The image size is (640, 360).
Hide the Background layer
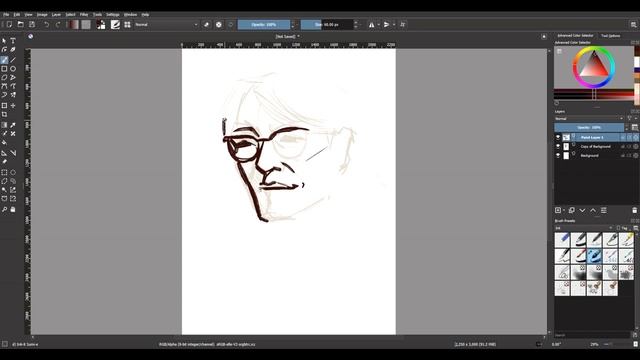(x=558, y=156)
